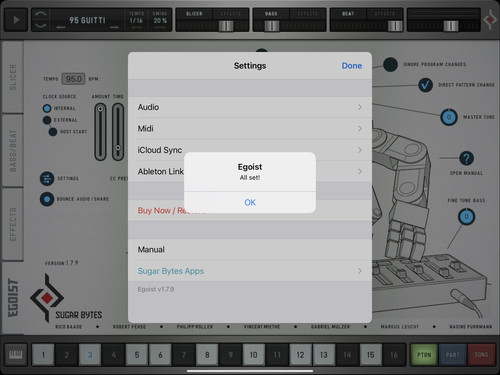Open the Manual entry in Settings
Viewport: 500px width, 375px height.
(x=250, y=249)
